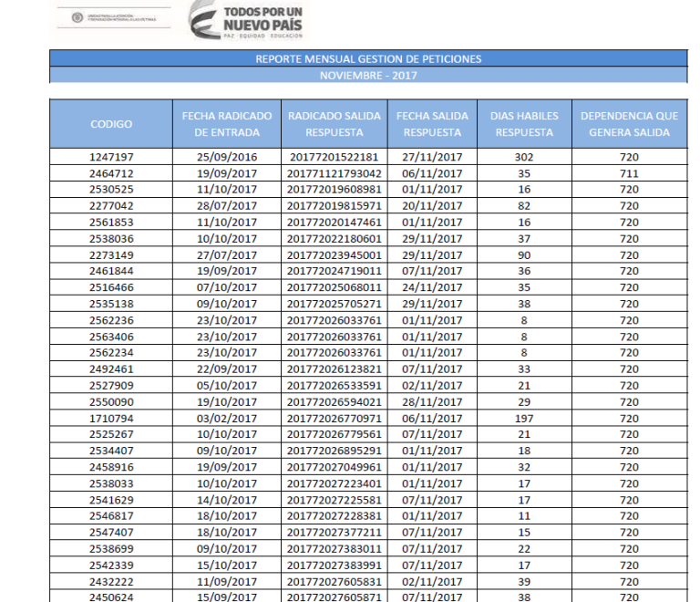
Task: Select radicado 20177121793042
Action: tap(335, 173)
